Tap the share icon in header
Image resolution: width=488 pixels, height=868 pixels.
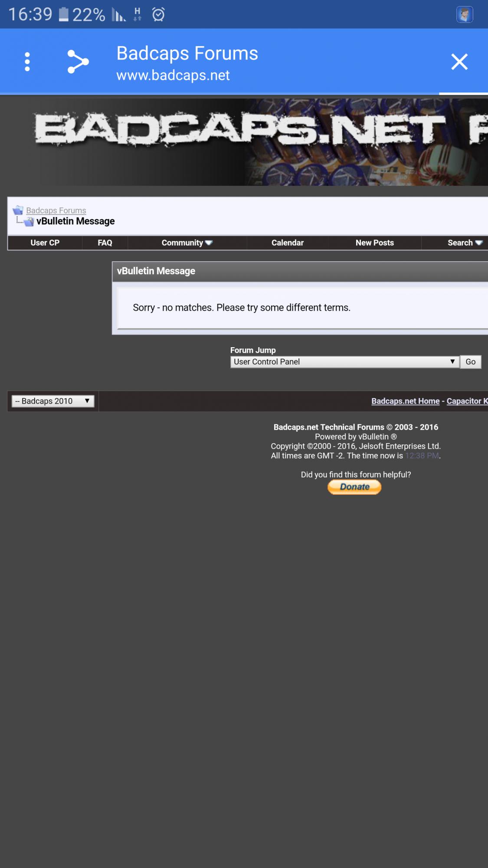pyautogui.click(x=78, y=62)
